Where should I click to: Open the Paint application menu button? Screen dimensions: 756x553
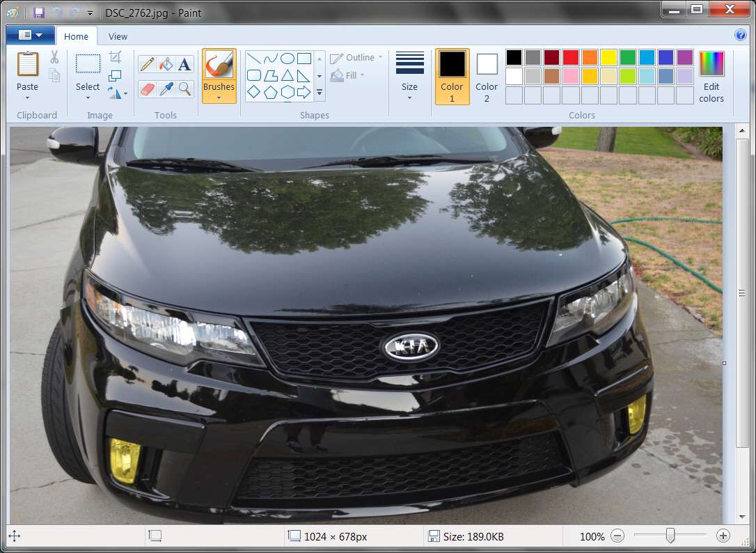point(30,36)
